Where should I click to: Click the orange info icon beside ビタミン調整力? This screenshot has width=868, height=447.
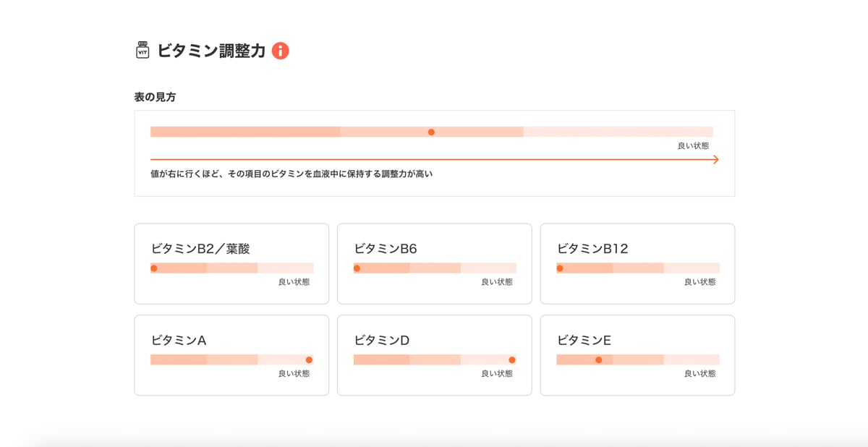point(280,51)
